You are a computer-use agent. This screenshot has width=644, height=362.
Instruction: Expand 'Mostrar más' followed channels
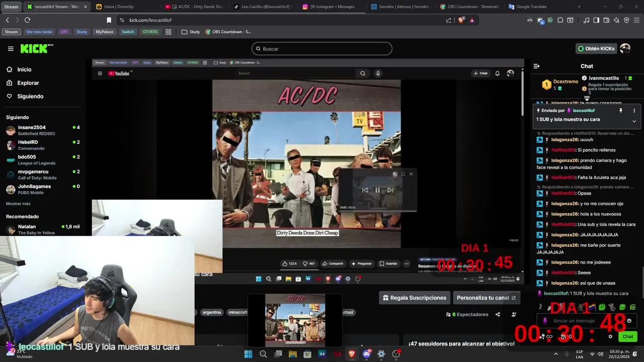(18, 204)
